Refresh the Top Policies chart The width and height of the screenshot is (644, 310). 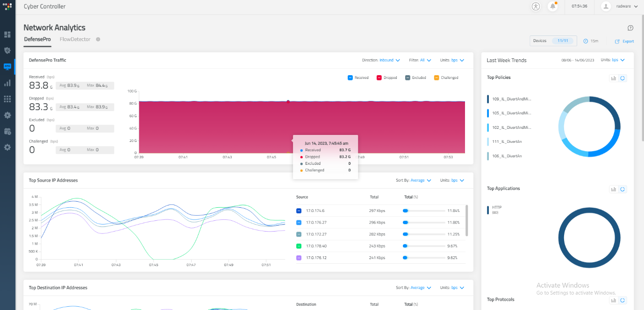click(622, 78)
